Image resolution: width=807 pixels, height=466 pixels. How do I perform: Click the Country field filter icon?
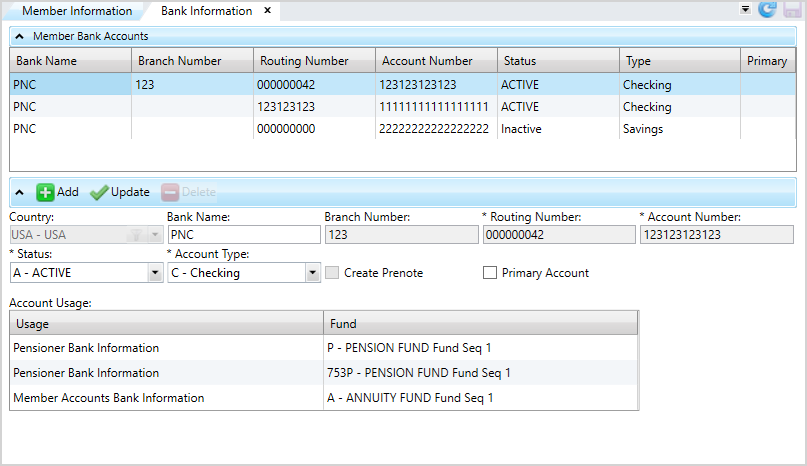click(132, 235)
